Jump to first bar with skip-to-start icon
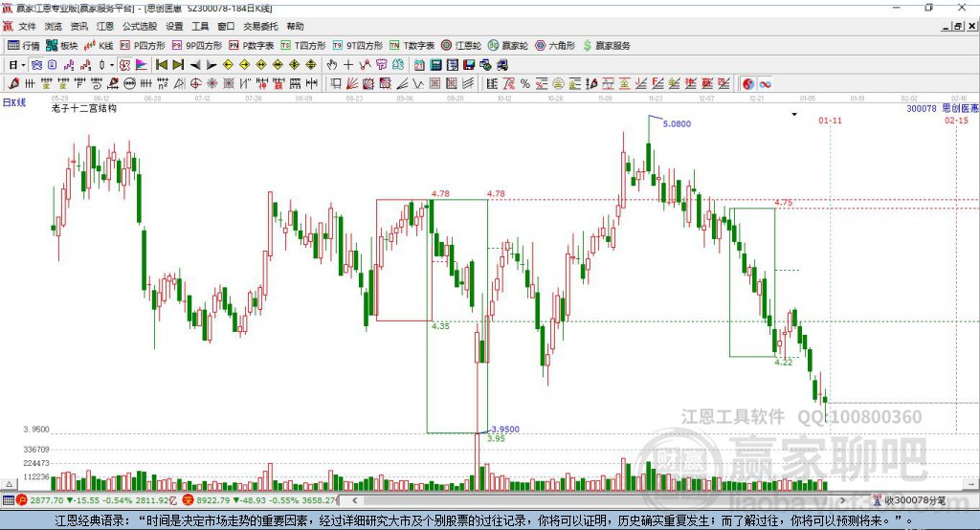 tap(161, 65)
